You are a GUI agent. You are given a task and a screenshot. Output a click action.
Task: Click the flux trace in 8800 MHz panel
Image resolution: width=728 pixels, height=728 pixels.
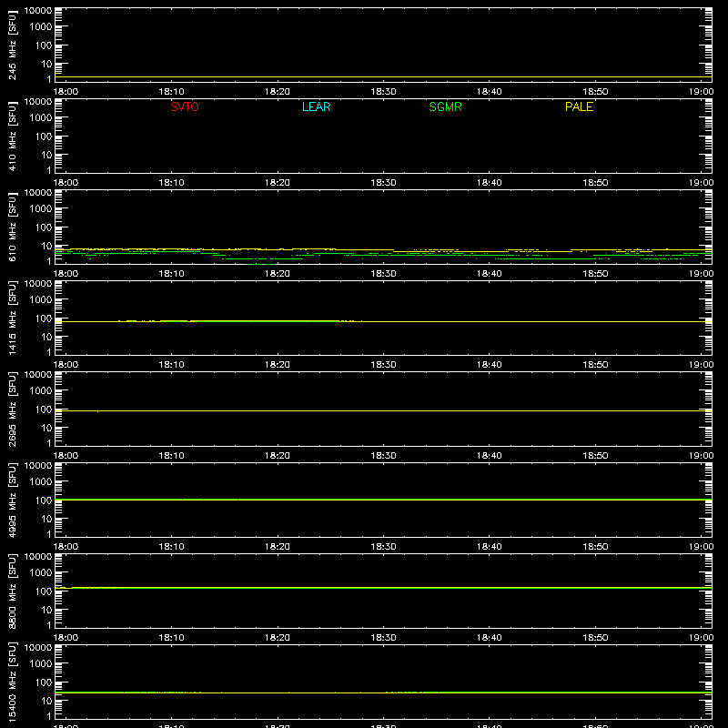383,588
